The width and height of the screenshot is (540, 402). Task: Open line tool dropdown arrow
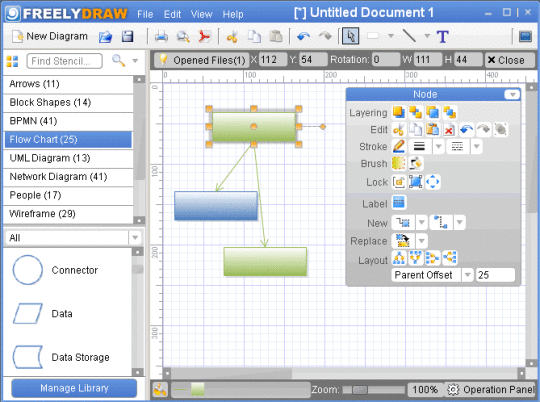point(427,36)
